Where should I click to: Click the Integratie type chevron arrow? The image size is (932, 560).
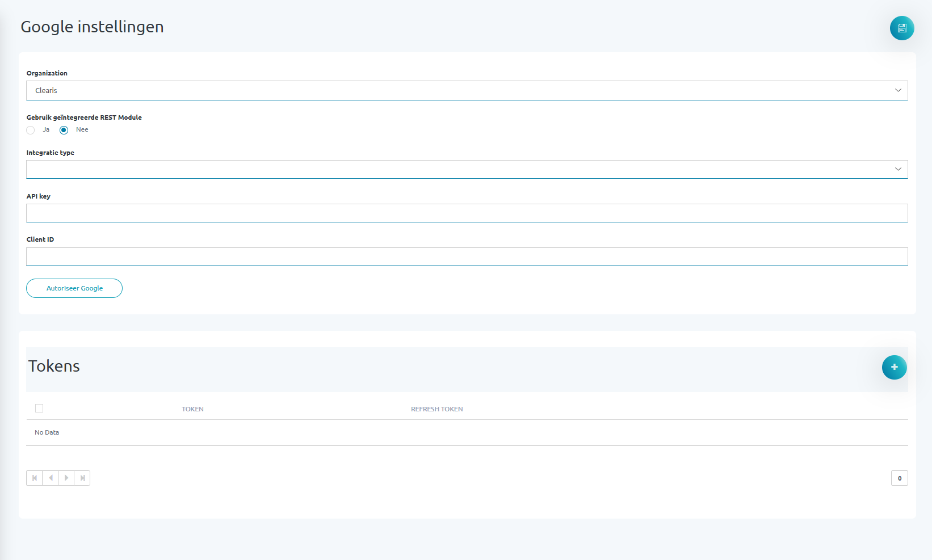[x=898, y=169]
